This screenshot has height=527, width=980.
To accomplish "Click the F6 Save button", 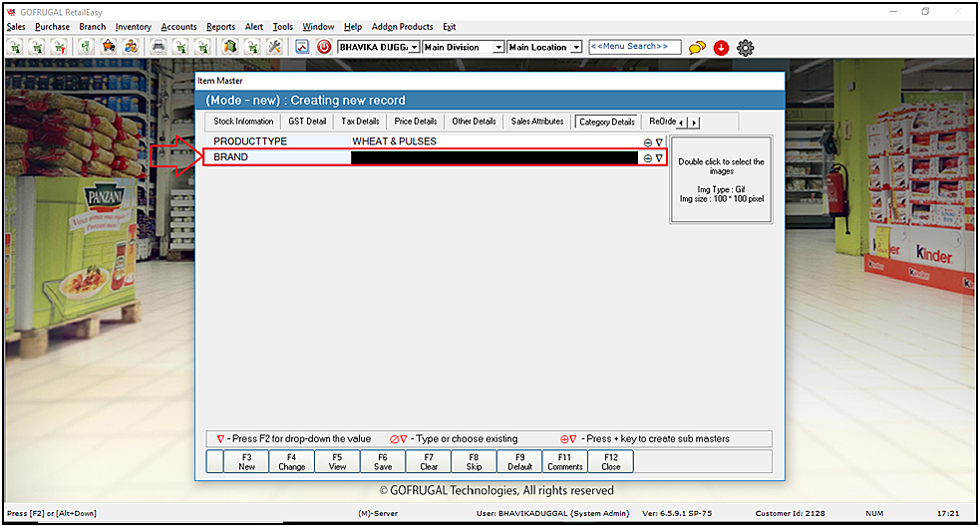I will pos(383,462).
